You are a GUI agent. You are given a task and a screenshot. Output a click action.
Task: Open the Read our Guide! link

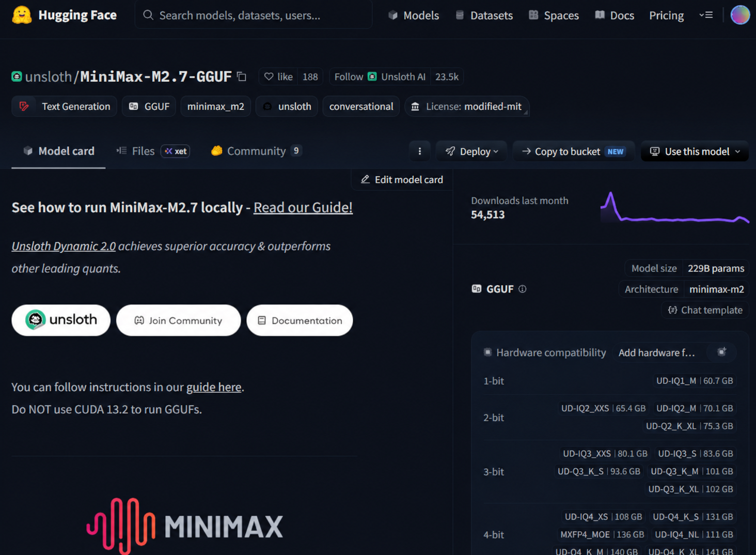point(303,207)
